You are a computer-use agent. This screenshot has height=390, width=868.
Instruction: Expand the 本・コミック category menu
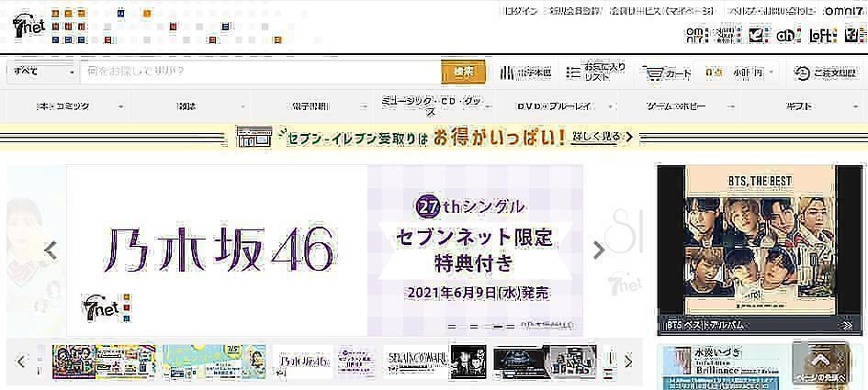coord(67,106)
